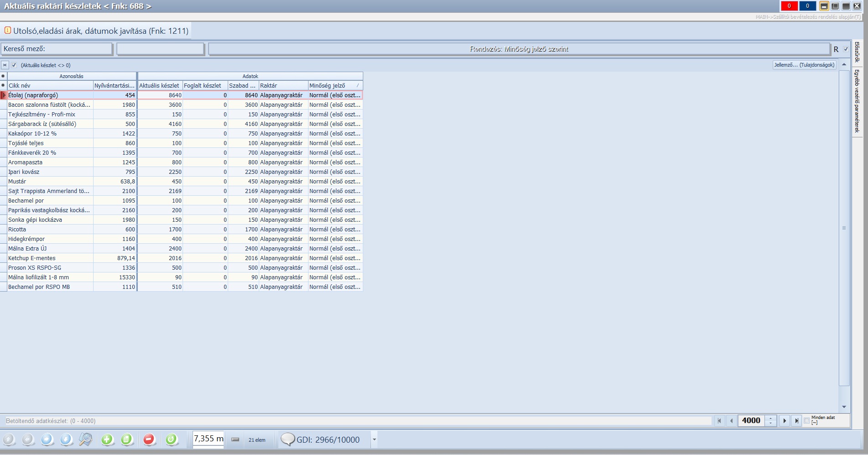Screen dimensions: 868x455
Task: Toggle the checkbox next to the R label
Action: 846,49
